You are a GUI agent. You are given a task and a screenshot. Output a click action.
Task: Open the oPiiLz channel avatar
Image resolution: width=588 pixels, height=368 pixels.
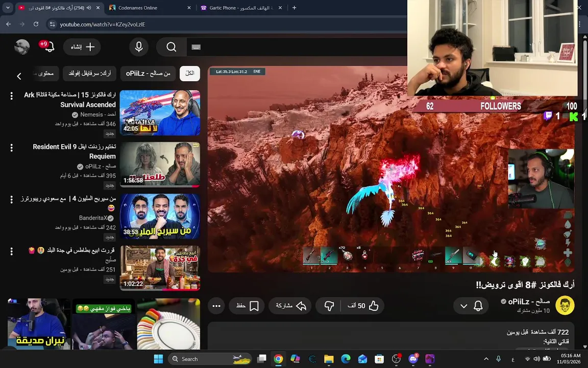tap(565, 305)
